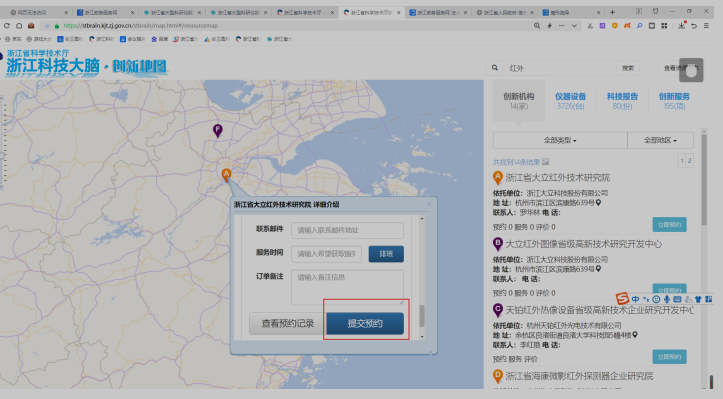Click the search magnifier icon beside the 红外 field
Screen dimensions: 723x399
coord(495,68)
